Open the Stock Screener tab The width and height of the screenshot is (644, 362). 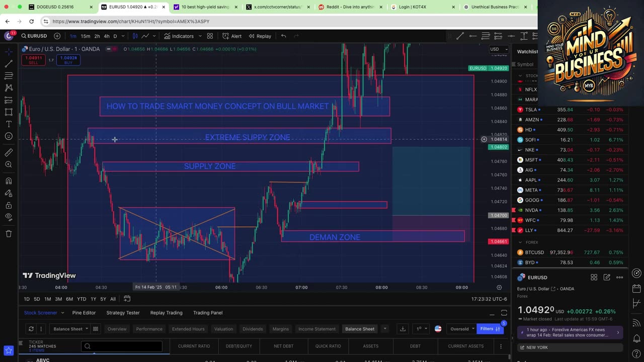pyautogui.click(x=41, y=313)
